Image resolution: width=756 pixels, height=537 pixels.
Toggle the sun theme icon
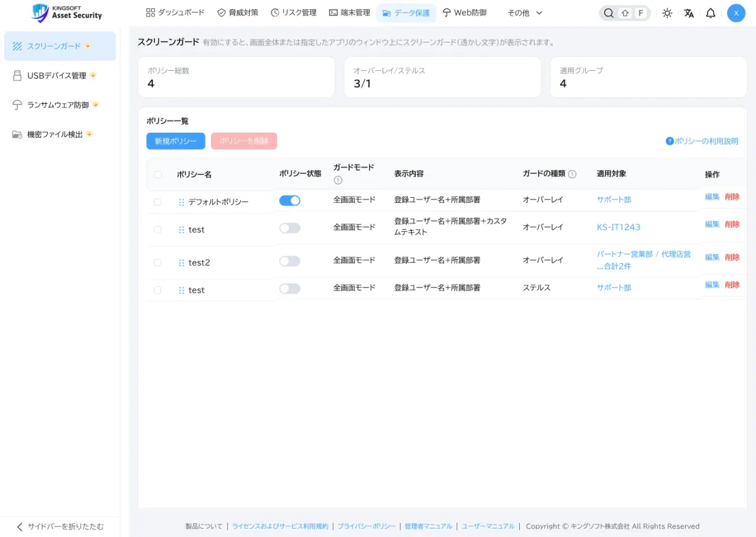[x=667, y=13]
